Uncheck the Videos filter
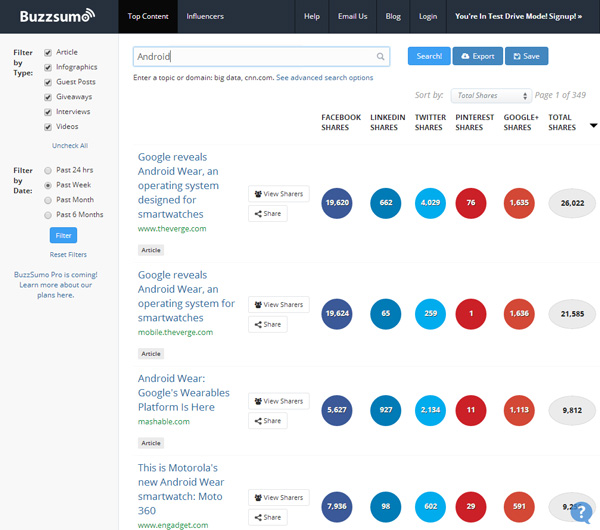 click(x=48, y=127)
